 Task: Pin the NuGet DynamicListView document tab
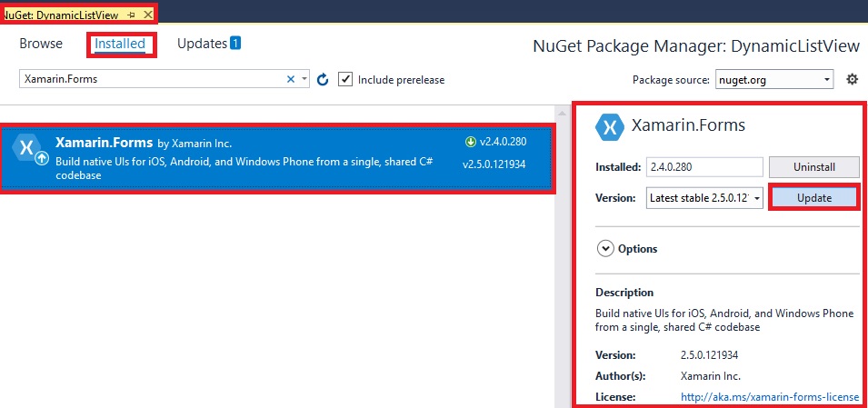tap(132, 15)
